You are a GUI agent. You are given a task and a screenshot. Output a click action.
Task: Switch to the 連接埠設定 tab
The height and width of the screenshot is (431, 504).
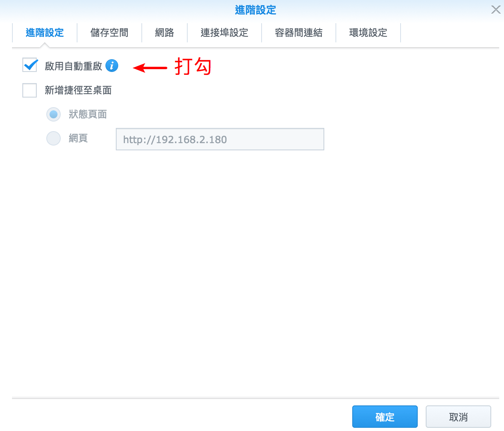(224, 33)
